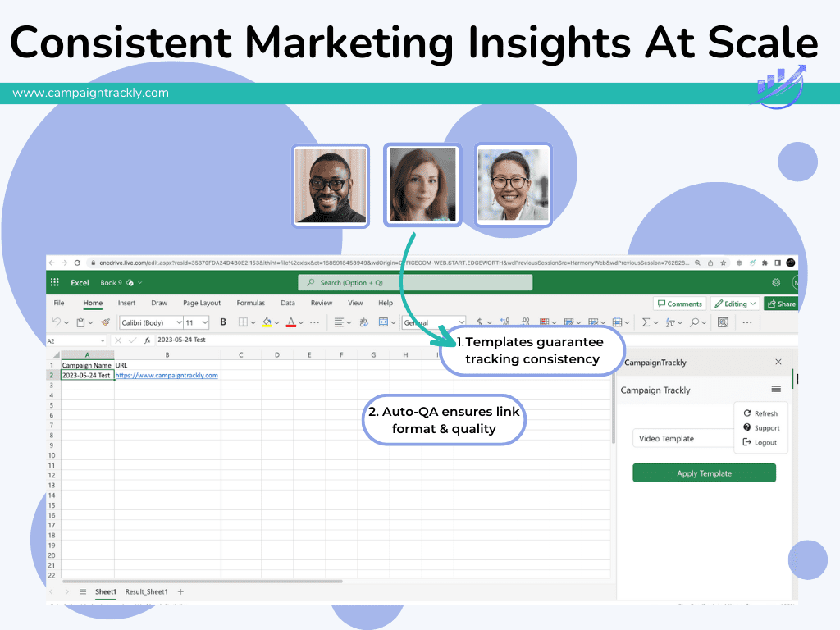Open Excel settings gear
This screenshot has height=630, width=840.
[776, 282]
